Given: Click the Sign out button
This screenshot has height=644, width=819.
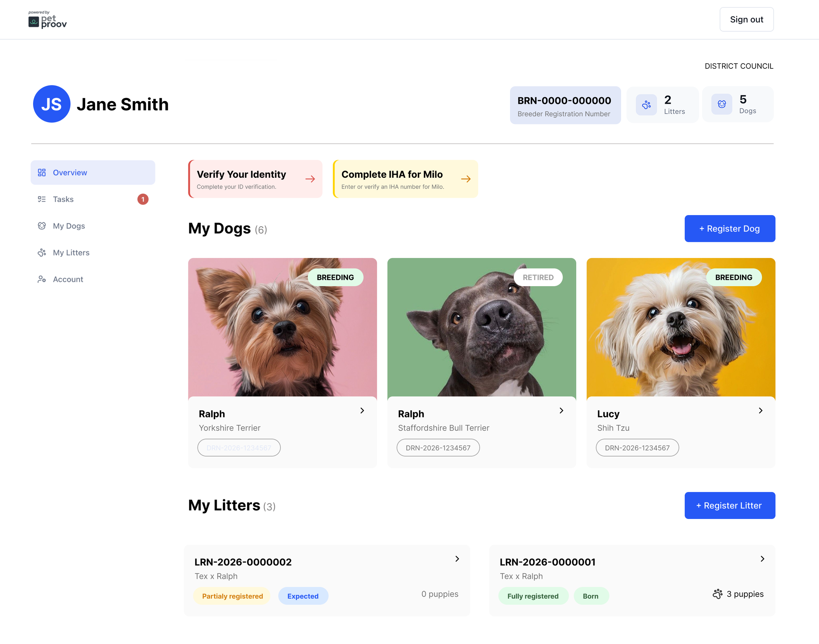Looking at the screenshot, I should 746,20.
